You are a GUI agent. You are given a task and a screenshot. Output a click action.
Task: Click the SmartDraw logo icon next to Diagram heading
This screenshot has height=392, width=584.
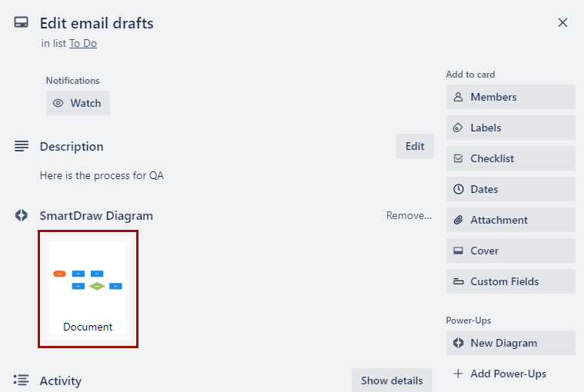click(22, 215)
